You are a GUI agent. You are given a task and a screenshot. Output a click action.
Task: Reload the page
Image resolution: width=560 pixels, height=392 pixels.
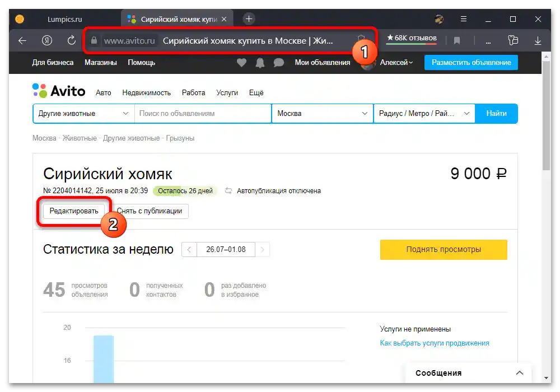click(x=72, y=40)
